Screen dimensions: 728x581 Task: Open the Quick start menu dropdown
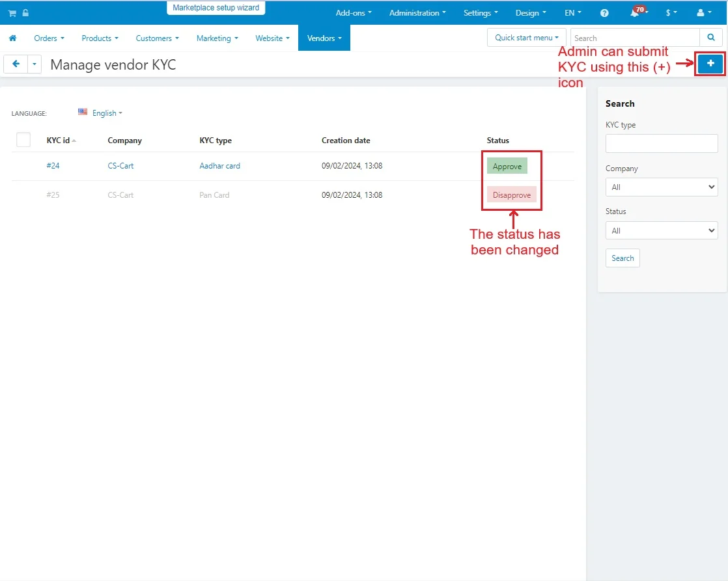coord(526,38)
